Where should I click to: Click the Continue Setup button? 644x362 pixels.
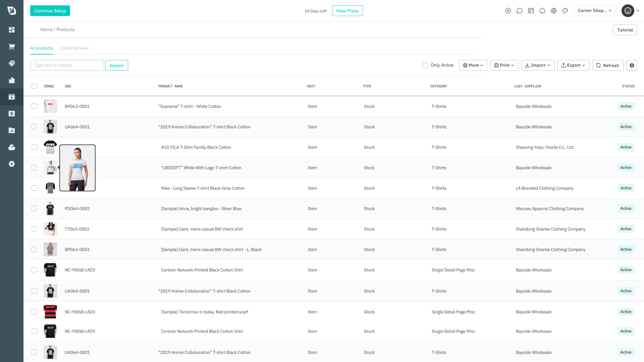(x=50, y=11)
